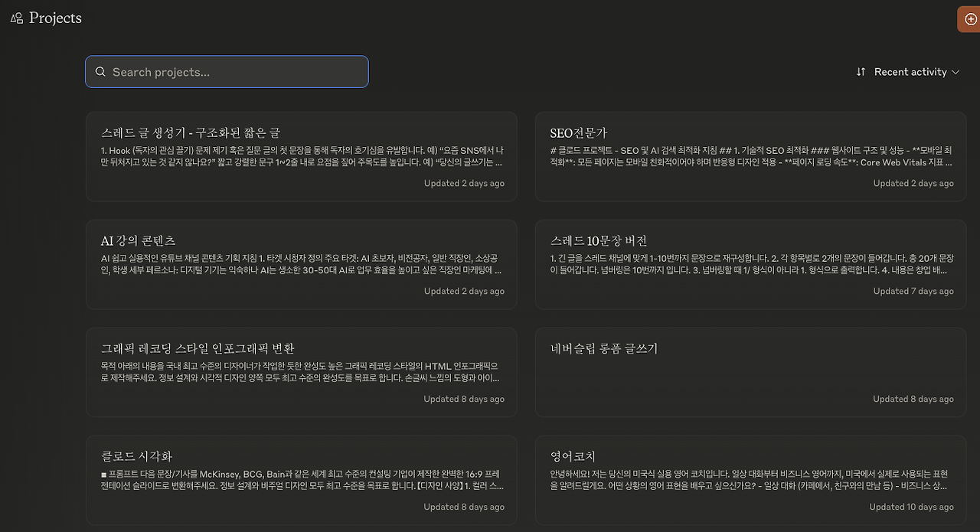This screenshot has width=980, height=532.
Task: Click the up-down sort arrows icon
Action: coord(861,71)
